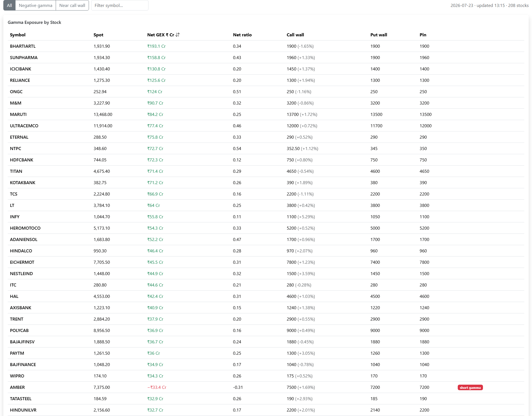Sort by the Call wall column header
This screenshot has width=532, height=416.
click(x=295, y=35)
